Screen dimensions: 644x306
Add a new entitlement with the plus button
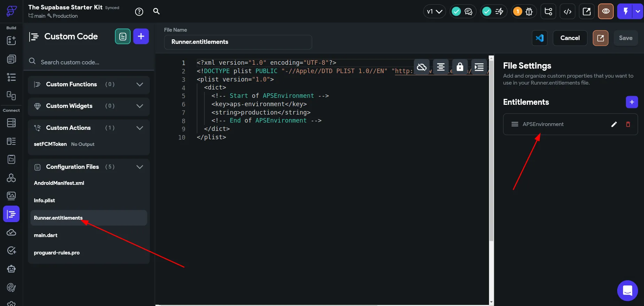pyautogui.click(x=632, y=102)
